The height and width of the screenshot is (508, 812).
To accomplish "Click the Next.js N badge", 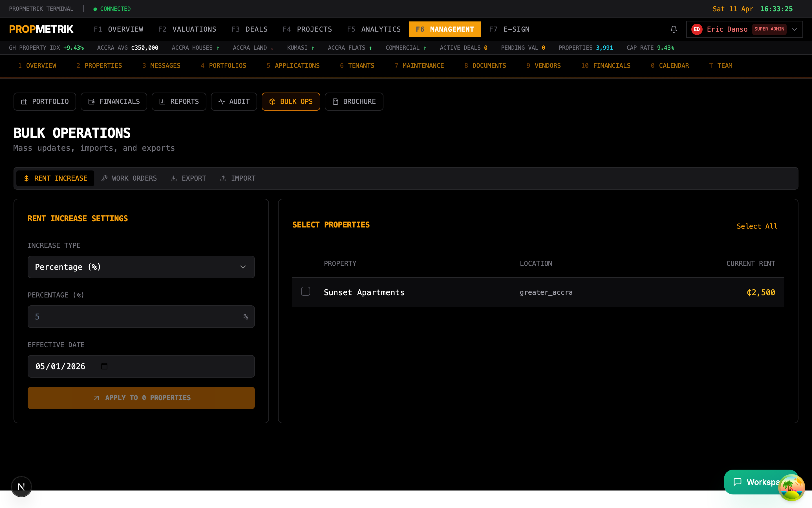I will (x=21, y=487).
